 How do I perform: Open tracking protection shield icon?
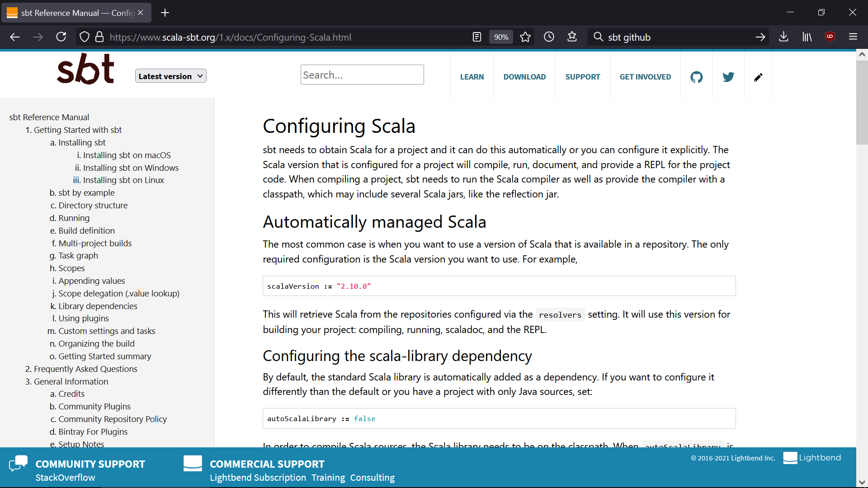85,37
